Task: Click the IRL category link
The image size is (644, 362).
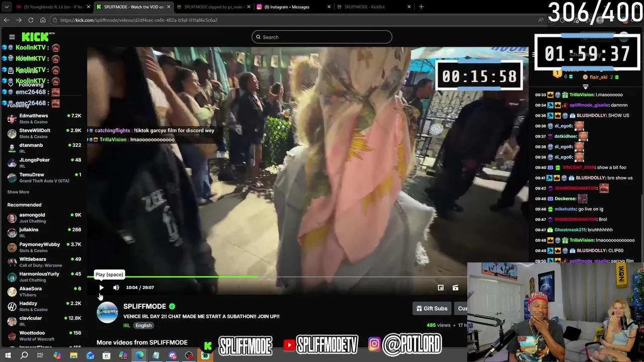Action: pos(127,325)
